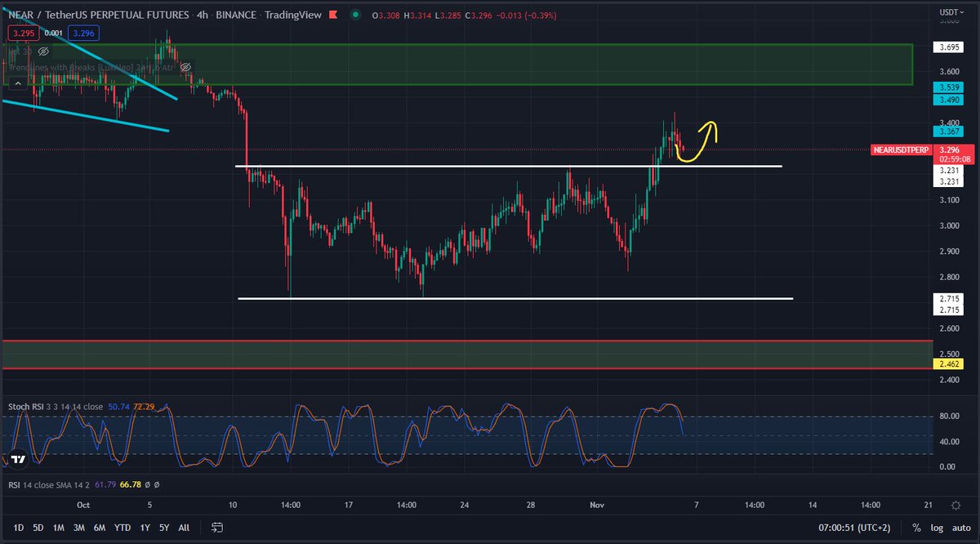Viewport: 980px width, 544px height.
Task: Select the green resistance zone rectangle
Action: (457, 65)
